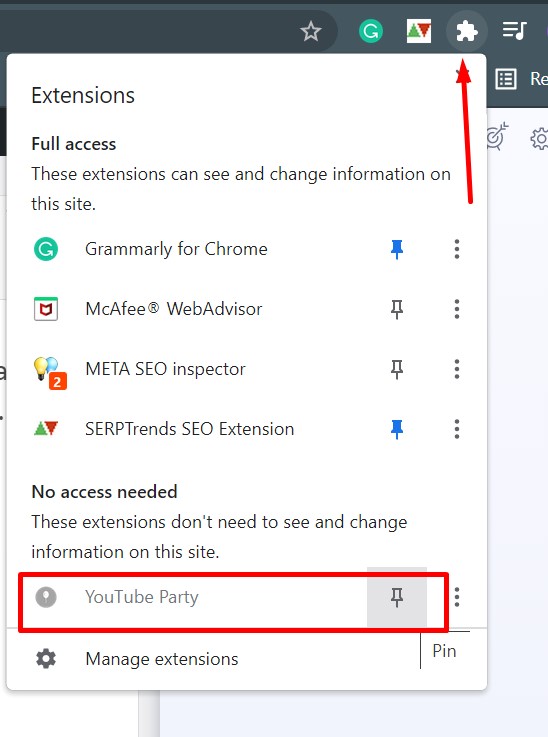Screen dimensions: 548x737
Task: Click SERPTrends icon in browser toolbar
Action: pos(418,31)
